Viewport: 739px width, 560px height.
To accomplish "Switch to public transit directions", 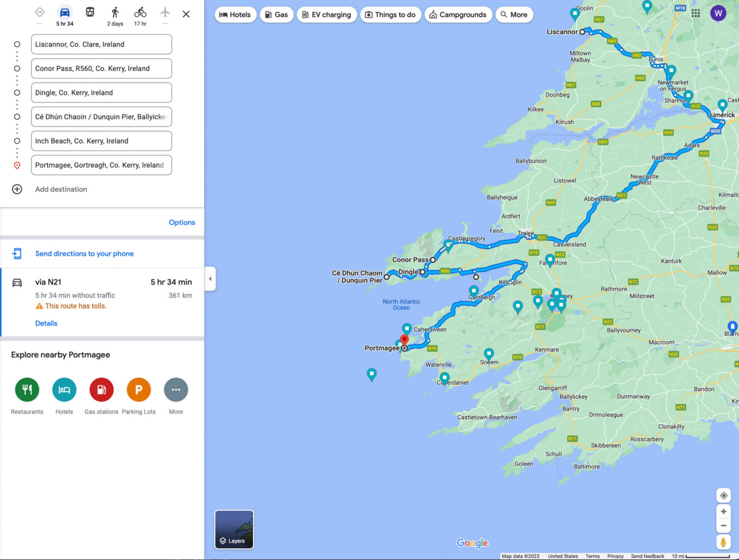I will tap(89, 14).
